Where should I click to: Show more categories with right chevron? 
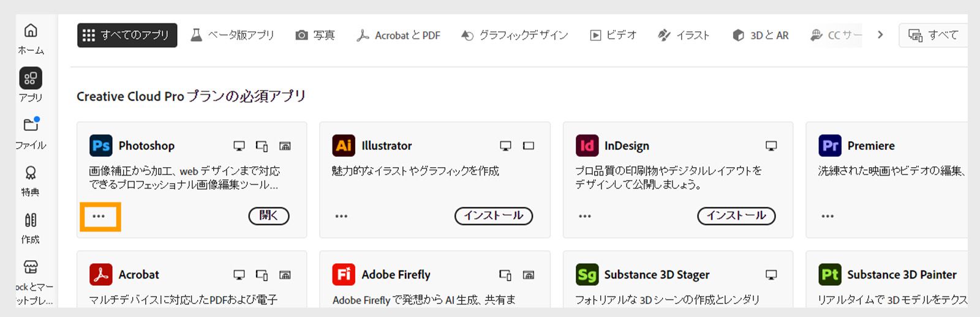(x=880, y=35)
